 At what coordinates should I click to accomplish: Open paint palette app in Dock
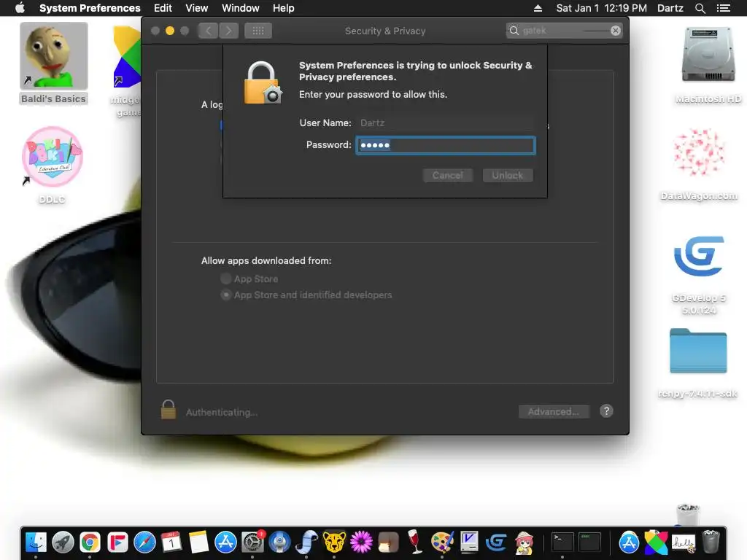[x=442, y=542]
